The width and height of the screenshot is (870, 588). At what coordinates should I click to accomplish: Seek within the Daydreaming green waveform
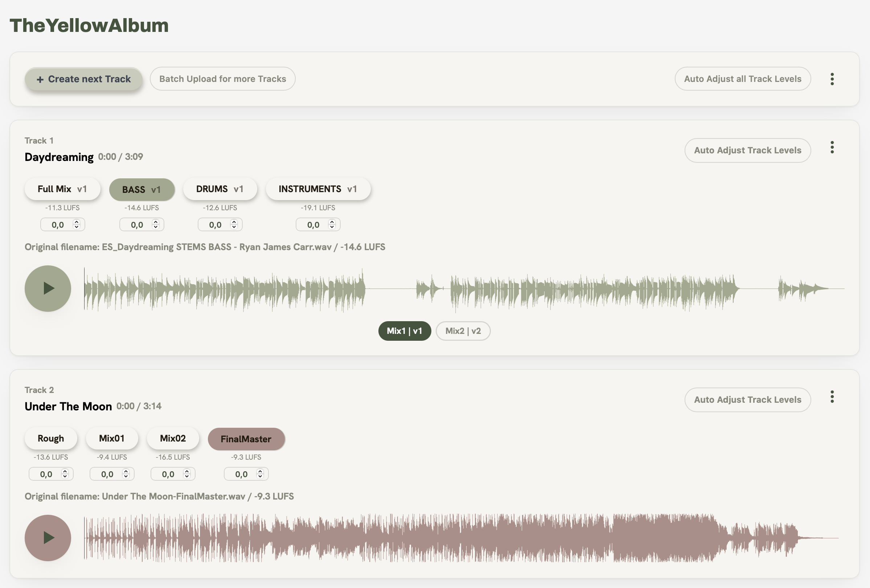[464, 289]
